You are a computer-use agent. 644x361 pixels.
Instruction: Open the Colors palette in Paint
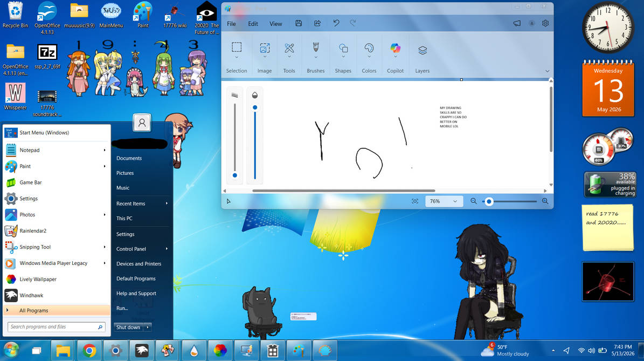369,48
